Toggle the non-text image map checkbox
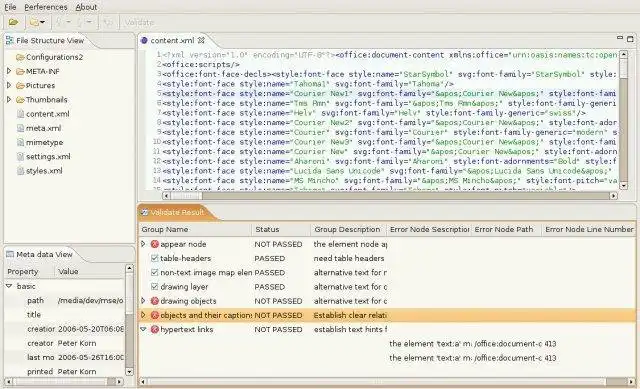The height and width of the screenshot is (389, 640). (x=154, y=273)
